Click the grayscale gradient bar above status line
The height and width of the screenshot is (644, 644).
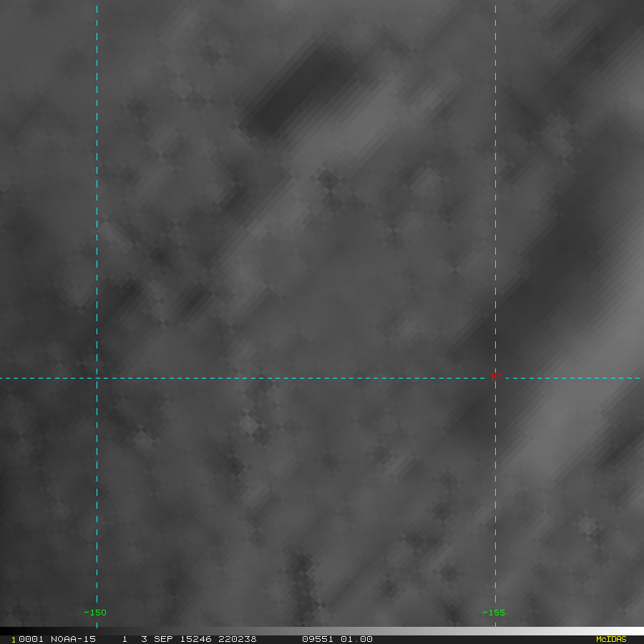(322, 631)
